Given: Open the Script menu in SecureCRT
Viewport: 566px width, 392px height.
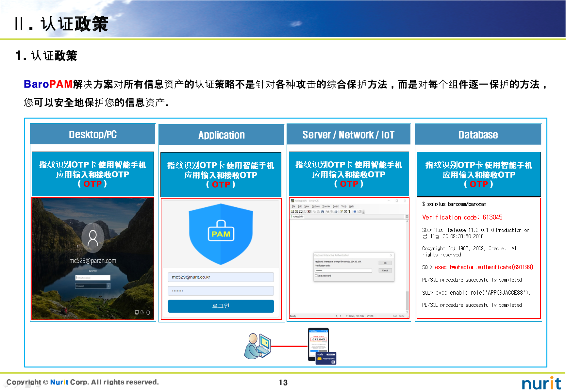Looking at the screenshot, I should [336, 206].
